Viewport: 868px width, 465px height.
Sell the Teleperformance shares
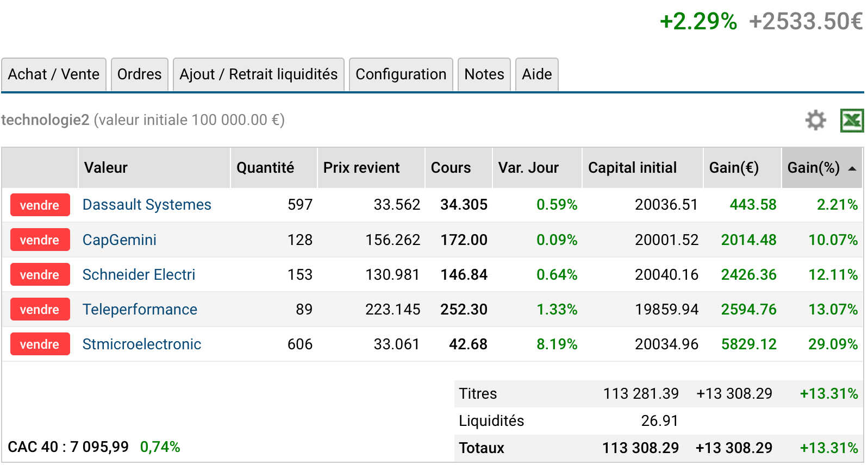coord(40,309)
